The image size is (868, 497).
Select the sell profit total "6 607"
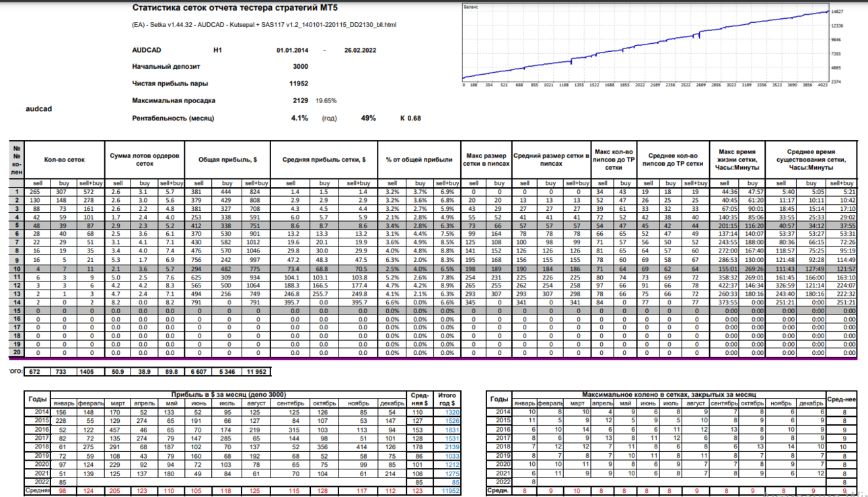198,370
